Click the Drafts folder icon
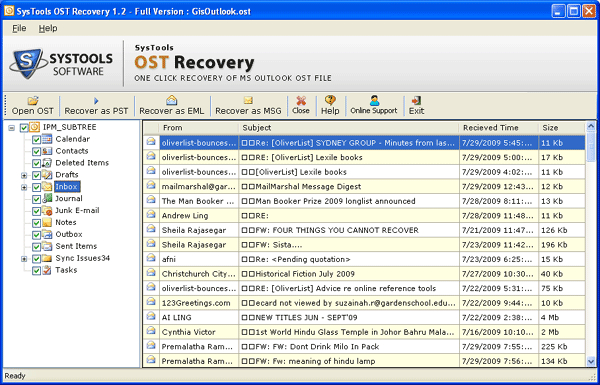The width and height of the screenshot is (600, 385). pos(47,175)
